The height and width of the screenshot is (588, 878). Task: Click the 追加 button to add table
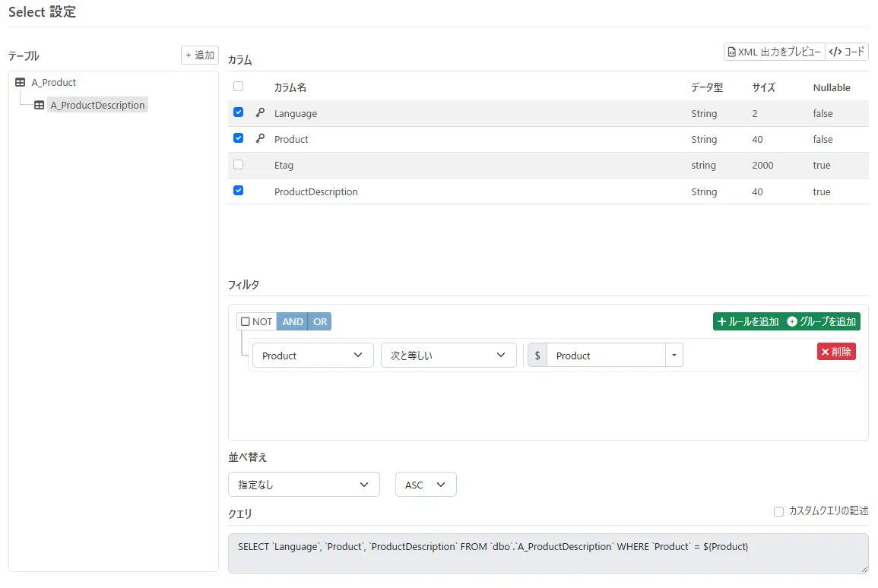200,55
